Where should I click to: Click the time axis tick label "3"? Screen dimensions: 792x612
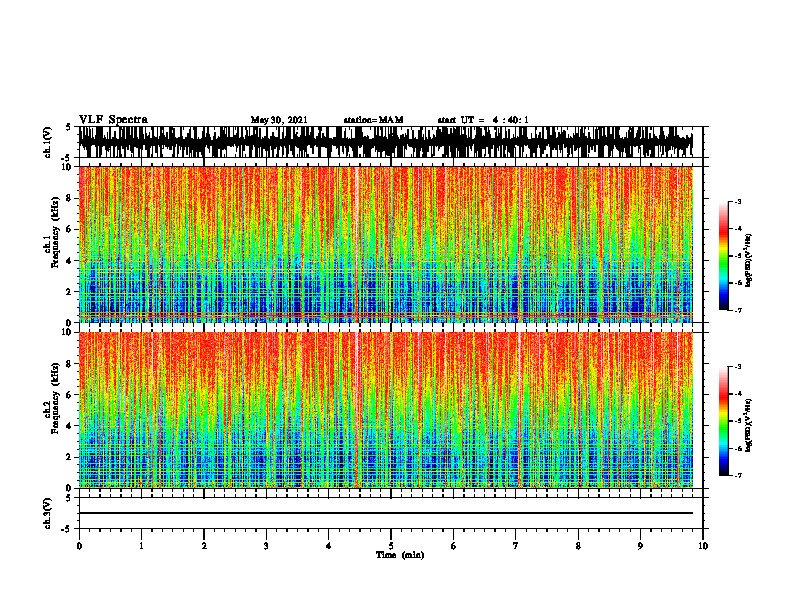click(x=266, y=546)
